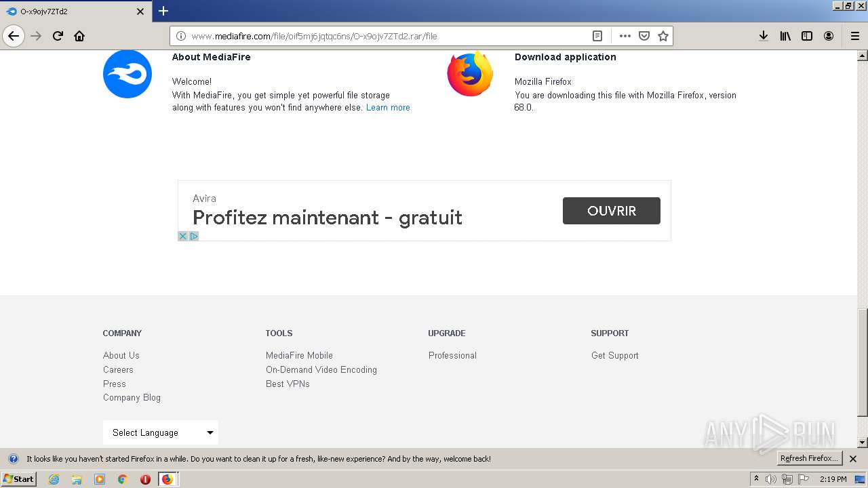
Task: Switch to Firefox taskbar button
Action: point(167,479)
